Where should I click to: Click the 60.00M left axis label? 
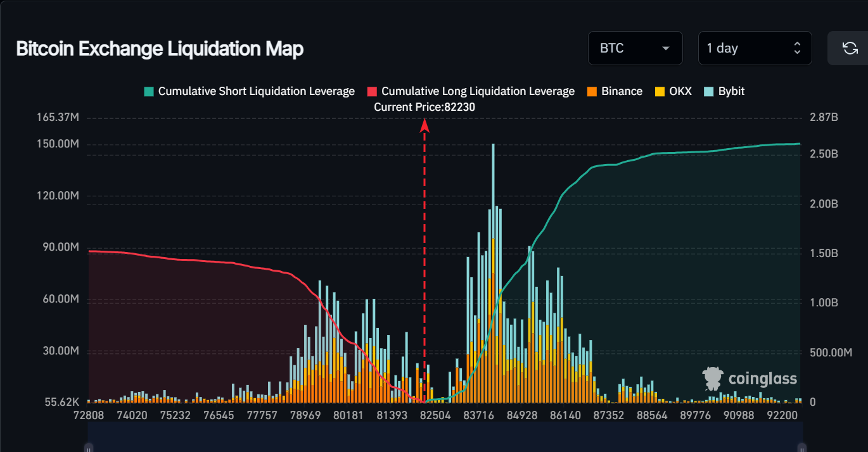coord(60,299)
